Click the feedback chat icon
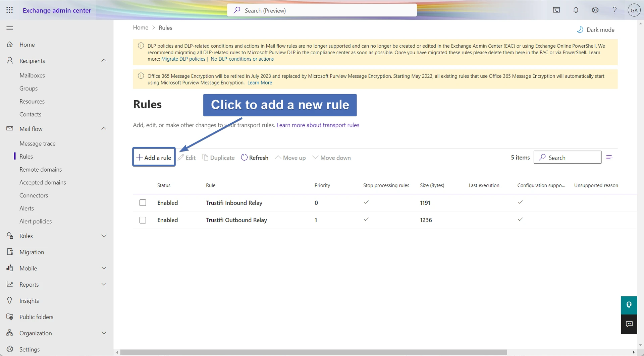This screenshot has width=644, height=356. 629,324
